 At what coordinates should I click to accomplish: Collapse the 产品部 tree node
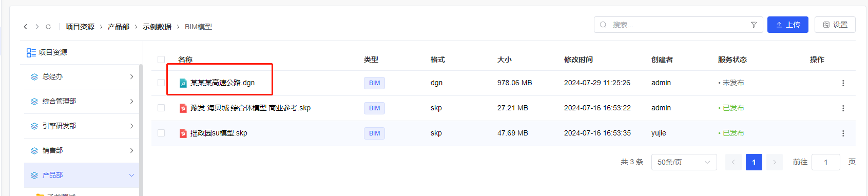point(131,175)
